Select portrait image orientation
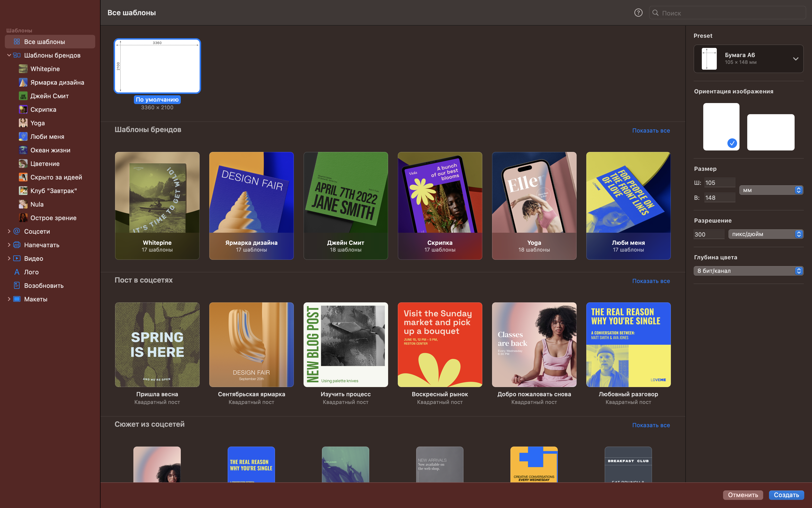Viewport: 812px width, 508px height. point(721,127)
